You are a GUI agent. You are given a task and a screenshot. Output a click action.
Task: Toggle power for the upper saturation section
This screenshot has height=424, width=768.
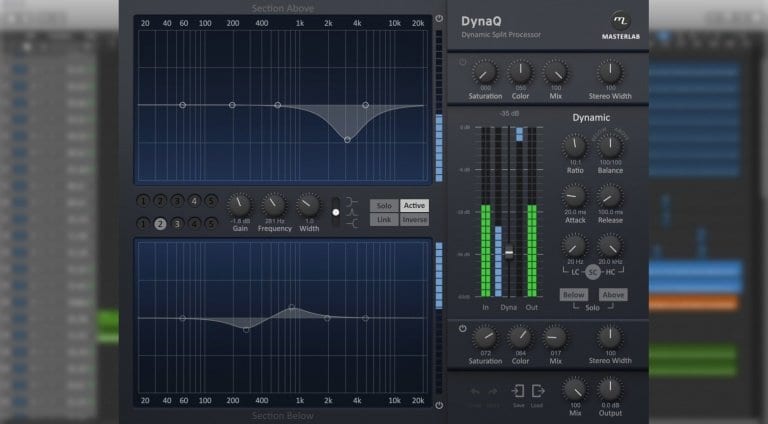tap(462, 62)
